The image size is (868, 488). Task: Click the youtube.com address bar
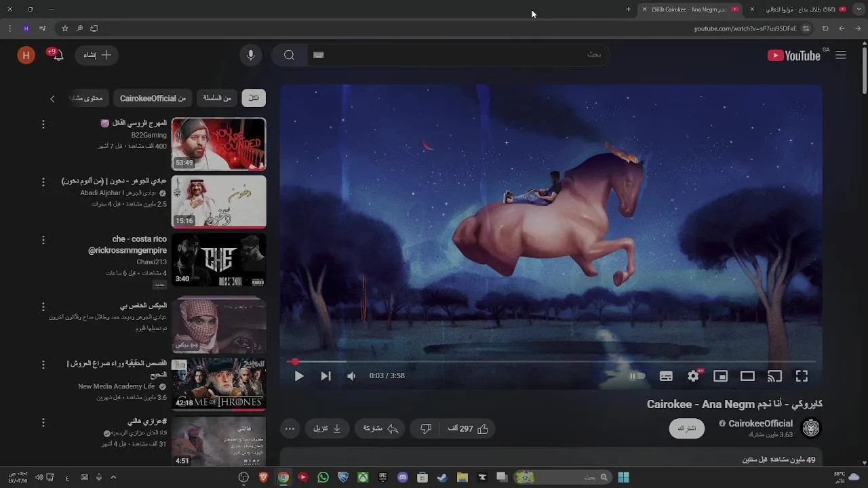click(x=745, y=28)
